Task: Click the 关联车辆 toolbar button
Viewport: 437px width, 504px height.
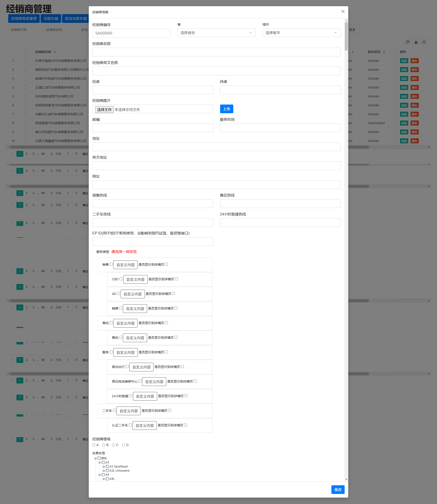Action: coord(51,18)
